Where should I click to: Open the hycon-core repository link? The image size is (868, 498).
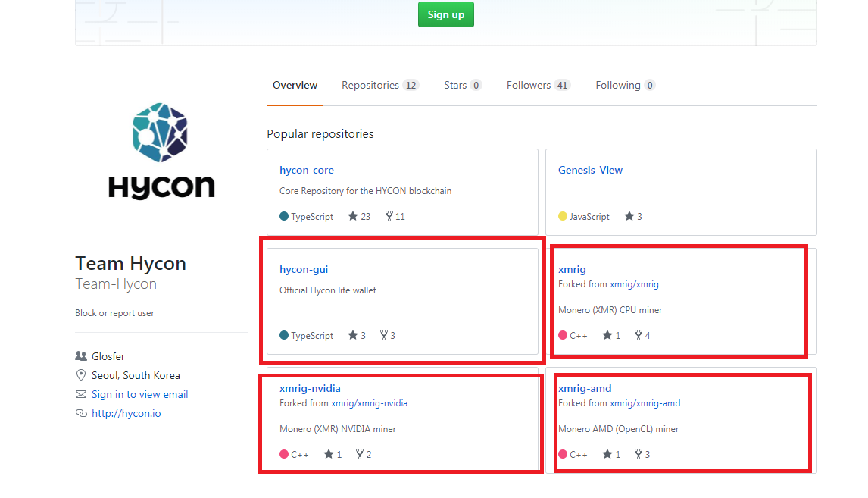coord(307,170)
